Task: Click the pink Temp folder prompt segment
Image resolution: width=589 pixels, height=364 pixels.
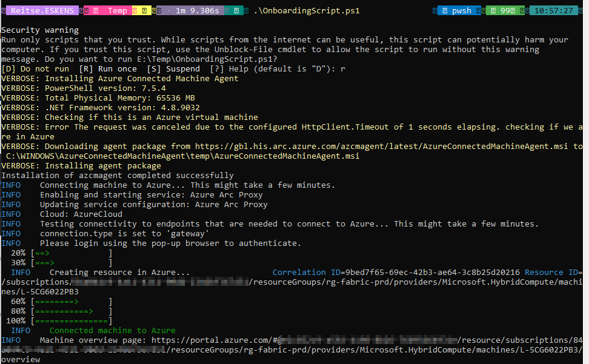Action: click(115, 11)
